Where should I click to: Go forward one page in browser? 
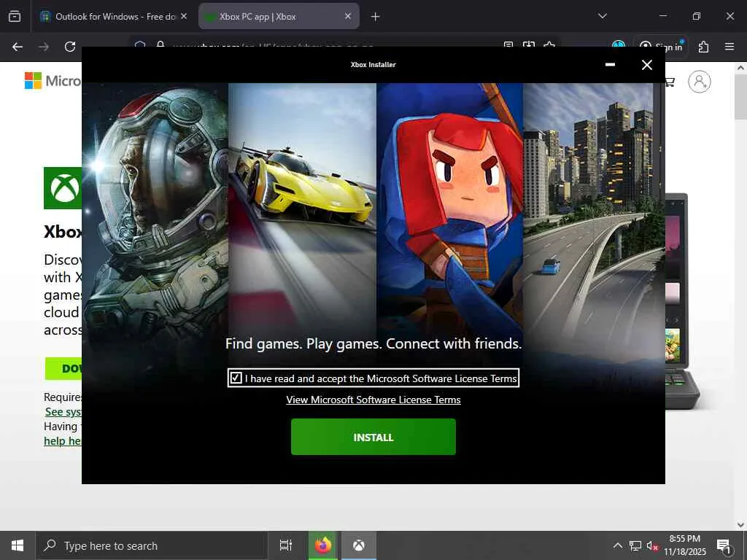pyautogui.click(x=44, y=47)
